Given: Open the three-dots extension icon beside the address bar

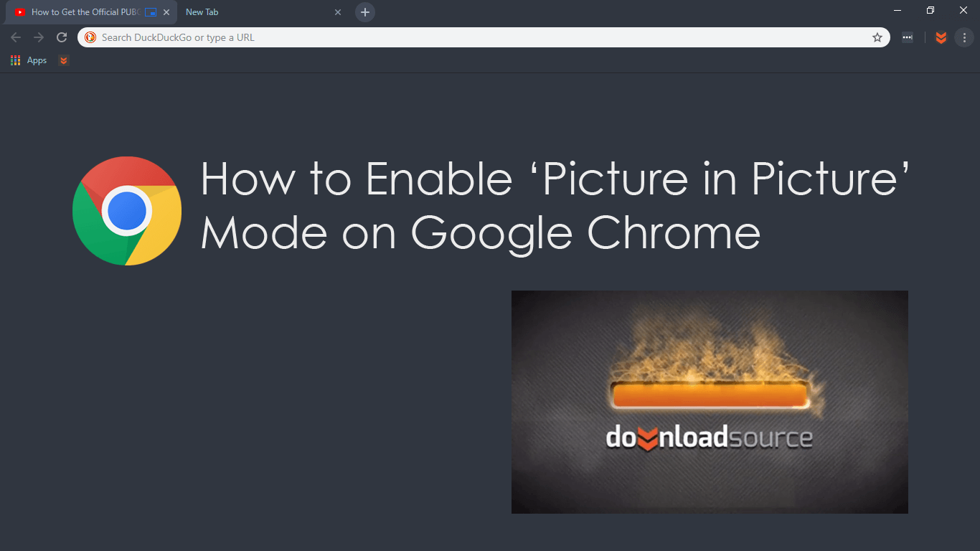Looking at the screenshot, I should point(908,37).
